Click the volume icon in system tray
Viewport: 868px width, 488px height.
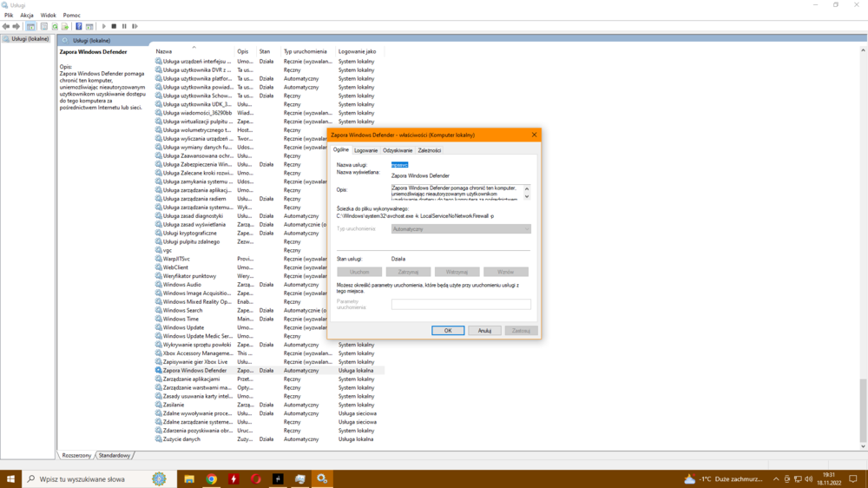point(809,479)
